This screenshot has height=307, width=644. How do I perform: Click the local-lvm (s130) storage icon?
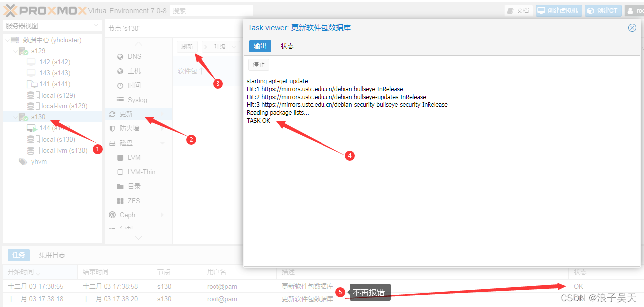(x=33, y=150)
